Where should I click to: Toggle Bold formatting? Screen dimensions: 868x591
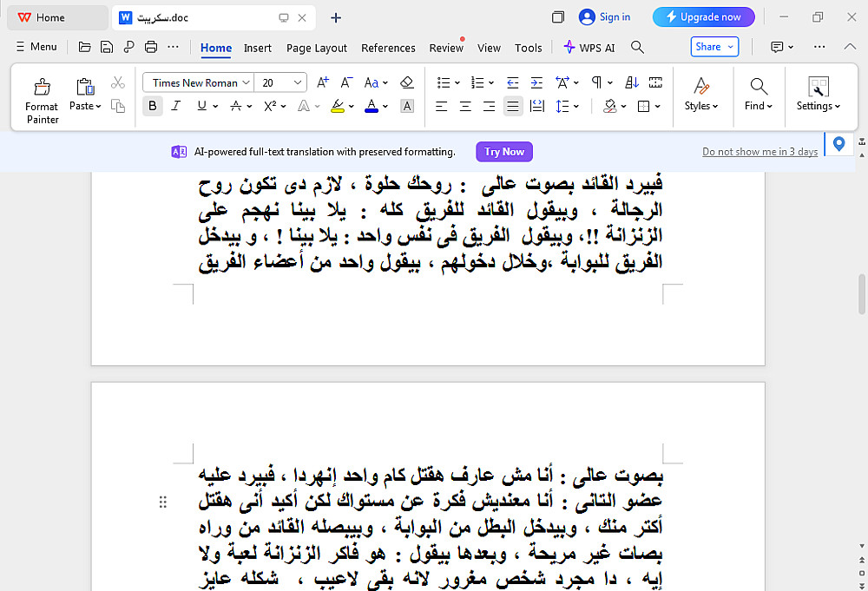point(153,106)
